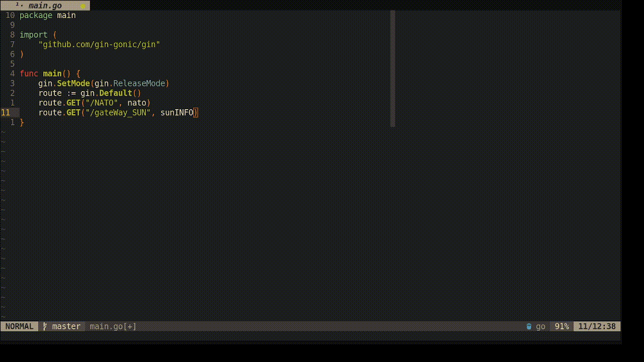Click the blue Go filetype icon in the statusline
The image size is (644, 362).
[529, 326]
